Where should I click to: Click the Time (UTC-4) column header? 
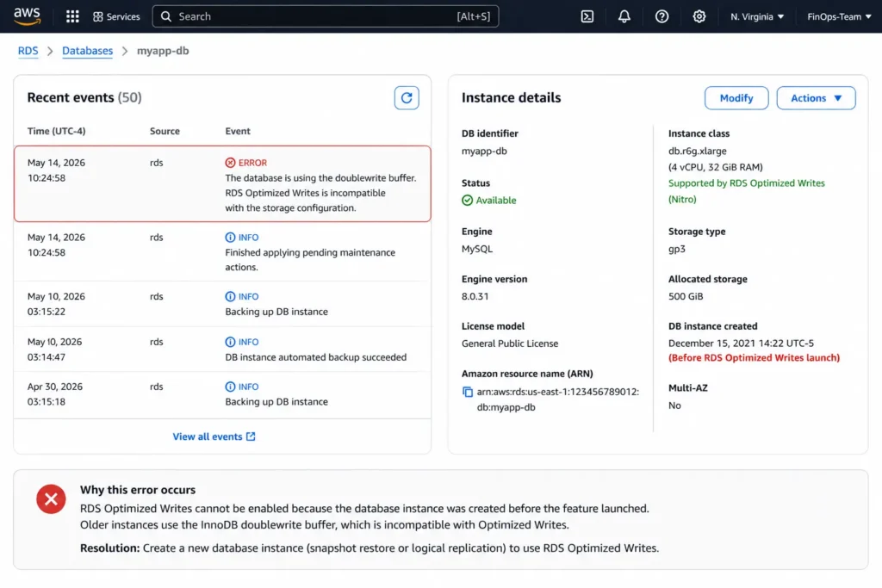56,131
